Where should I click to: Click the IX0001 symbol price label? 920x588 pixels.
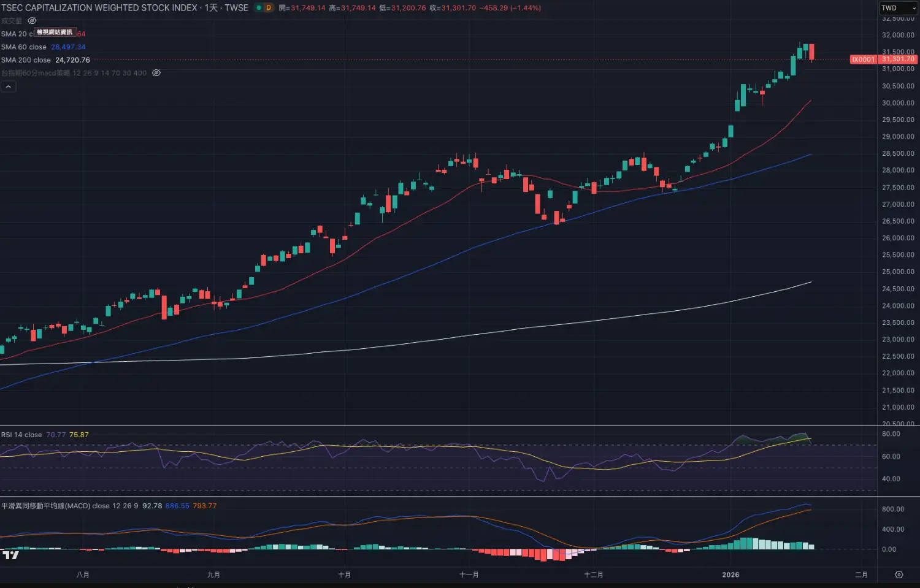click(x=863, y=59)
